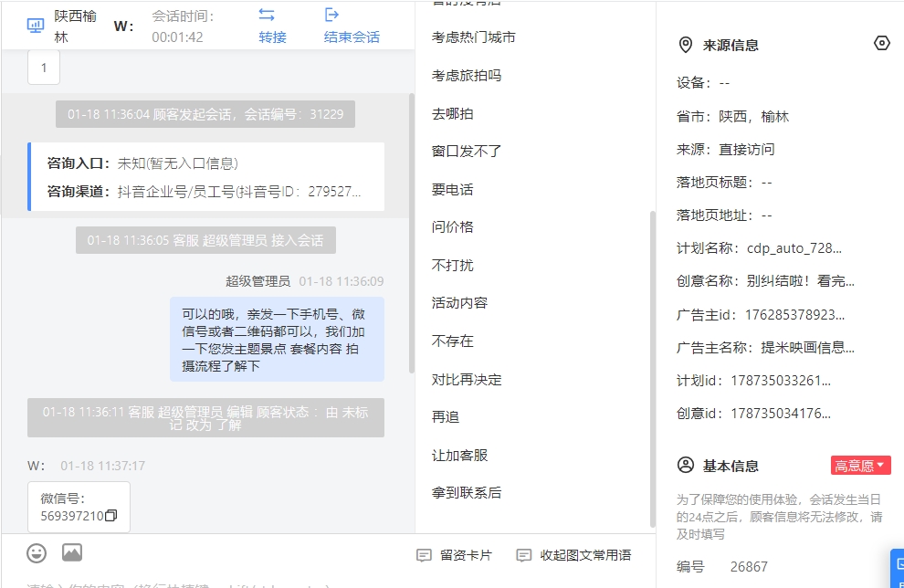This screenshot has width=904, height=588.
Task: Click the 结束会话 link text
Action: (x=352, y=37)
